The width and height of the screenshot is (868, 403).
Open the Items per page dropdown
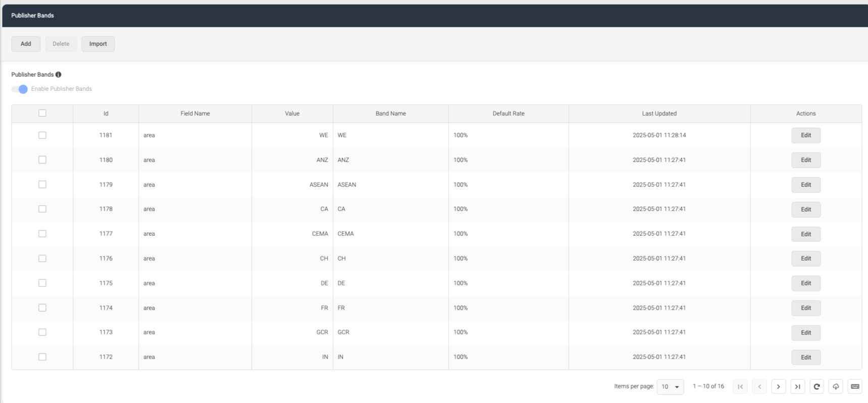coord(670,387)
